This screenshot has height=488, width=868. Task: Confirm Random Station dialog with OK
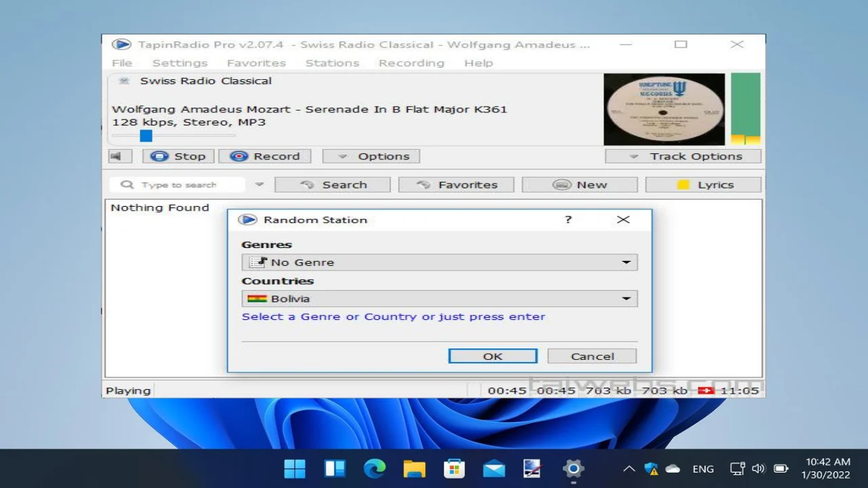493,357
